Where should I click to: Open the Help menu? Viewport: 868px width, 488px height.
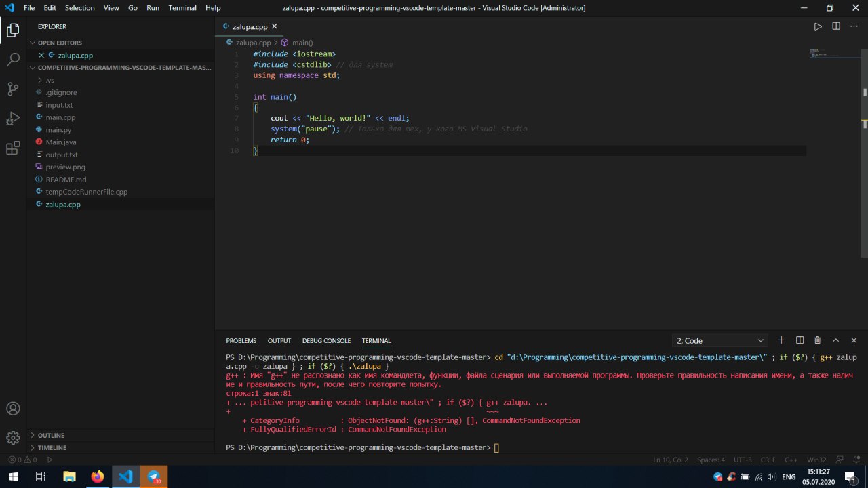213,8
